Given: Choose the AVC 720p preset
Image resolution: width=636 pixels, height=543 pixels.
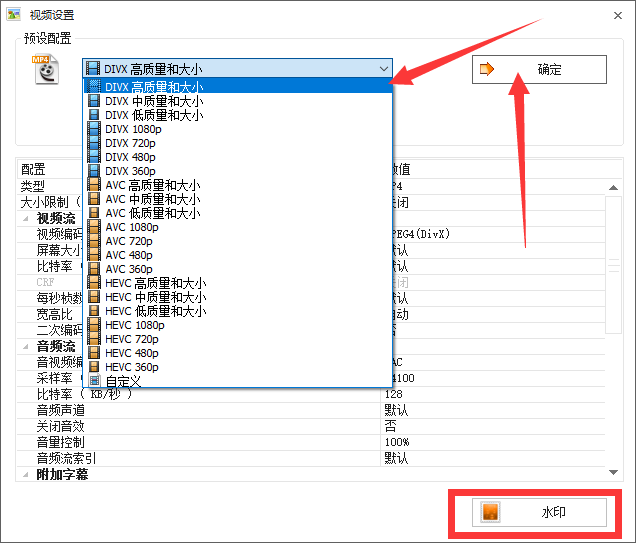Looking at the screenshot, I should [238, 241].
